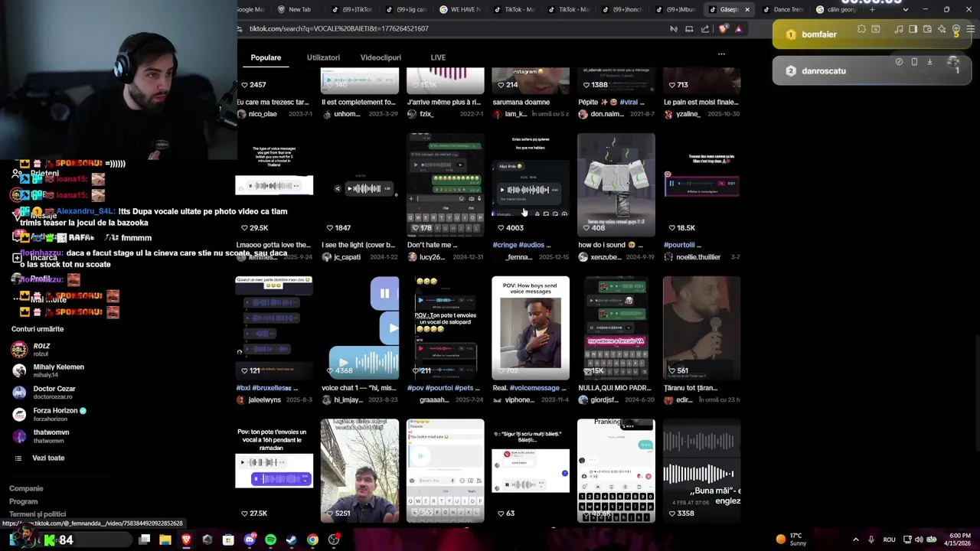Viewport: 980px width, 551px height.
Task: Open the Țăranu tot țăran video
Action: click(x=701, y=328)
